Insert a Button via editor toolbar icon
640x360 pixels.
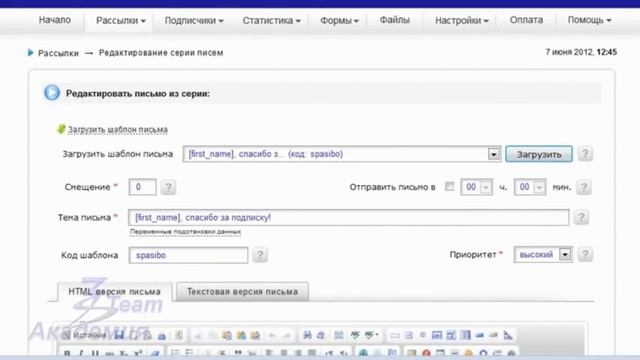pos(479,336)
